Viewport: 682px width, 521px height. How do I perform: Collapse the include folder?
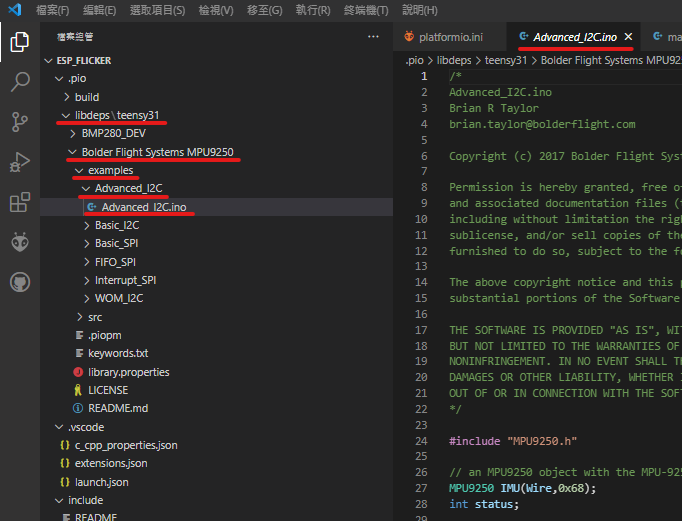59,501
